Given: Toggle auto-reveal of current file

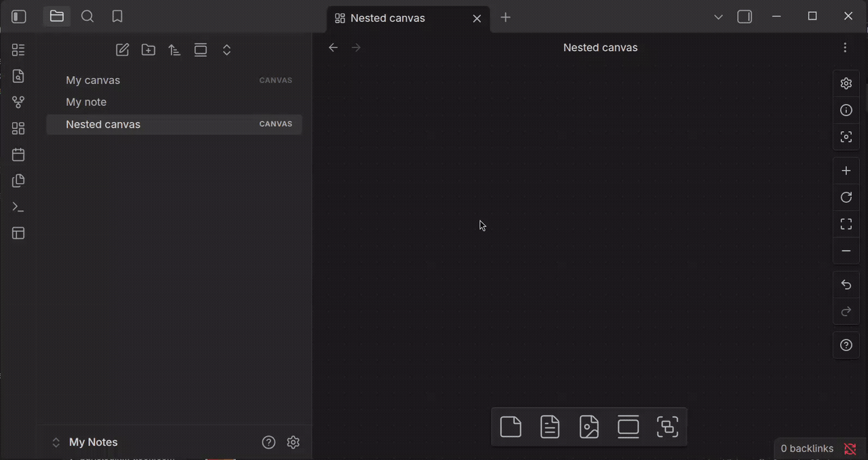Looking at the screenshot, I should pyautogui.click(x=201, y=50).
